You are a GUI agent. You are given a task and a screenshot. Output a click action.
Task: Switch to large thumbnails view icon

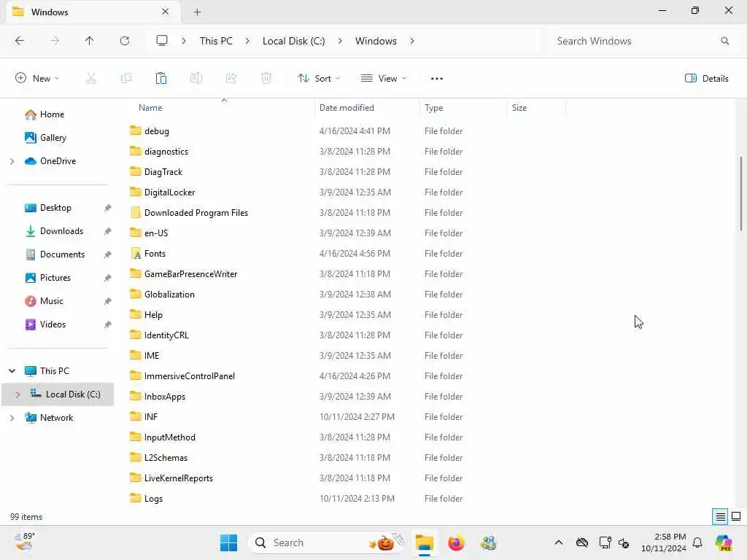(736, 516)
